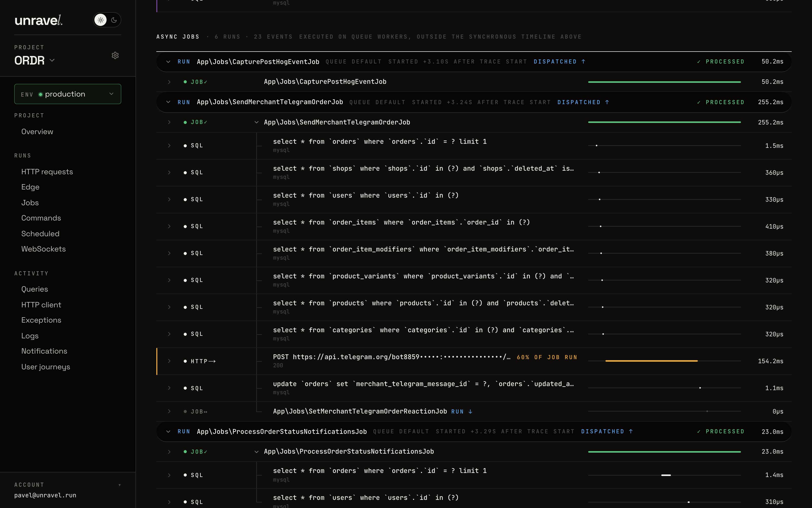Expand categories query row
Image resolution: width=812 pixels, height=508 pixels.
[x=169, y=334]
